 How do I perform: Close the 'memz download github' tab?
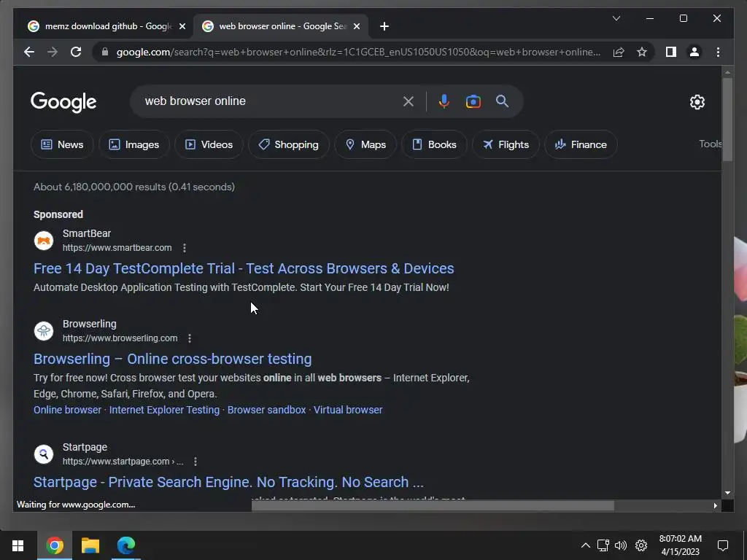(x=182, y=26)
